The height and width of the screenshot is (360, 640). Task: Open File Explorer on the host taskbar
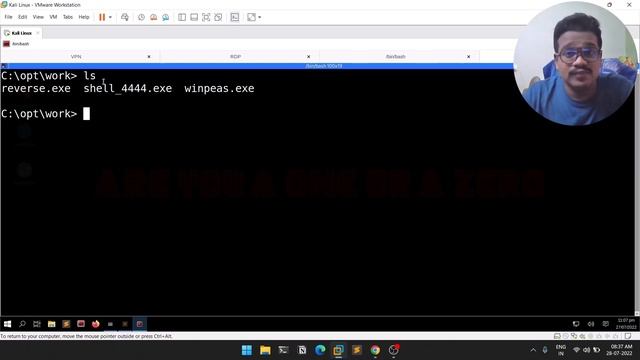click(265, 350)
